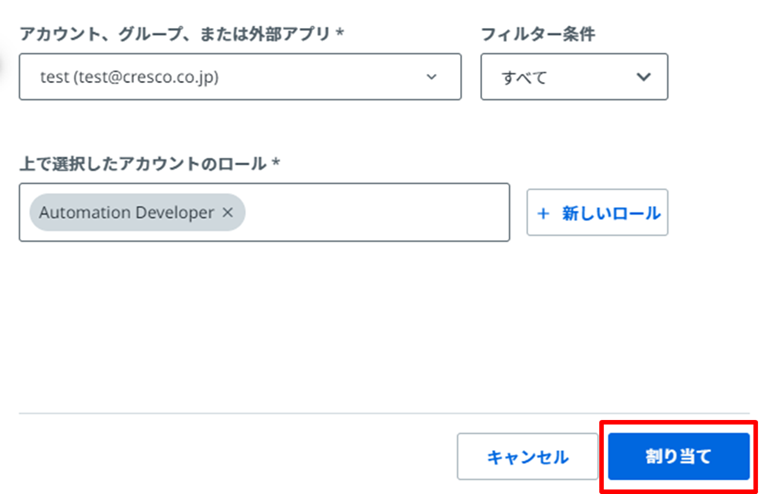Confirm with the blue 割り当て button
This screenshot has height=494, width=764.
tap(678, 456)
